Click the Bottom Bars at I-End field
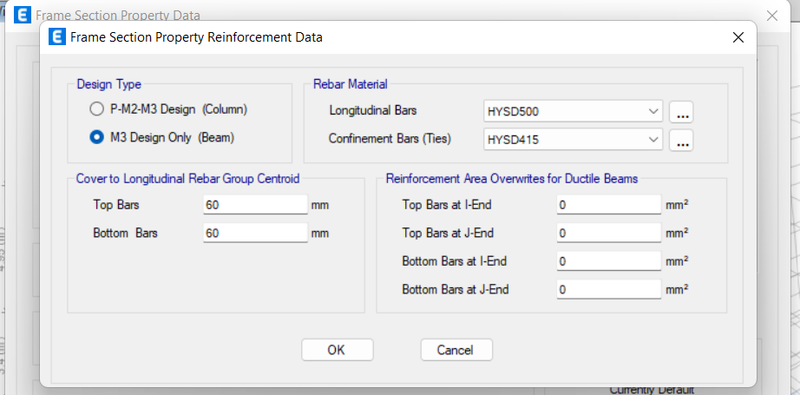 [x=609, y=261]
